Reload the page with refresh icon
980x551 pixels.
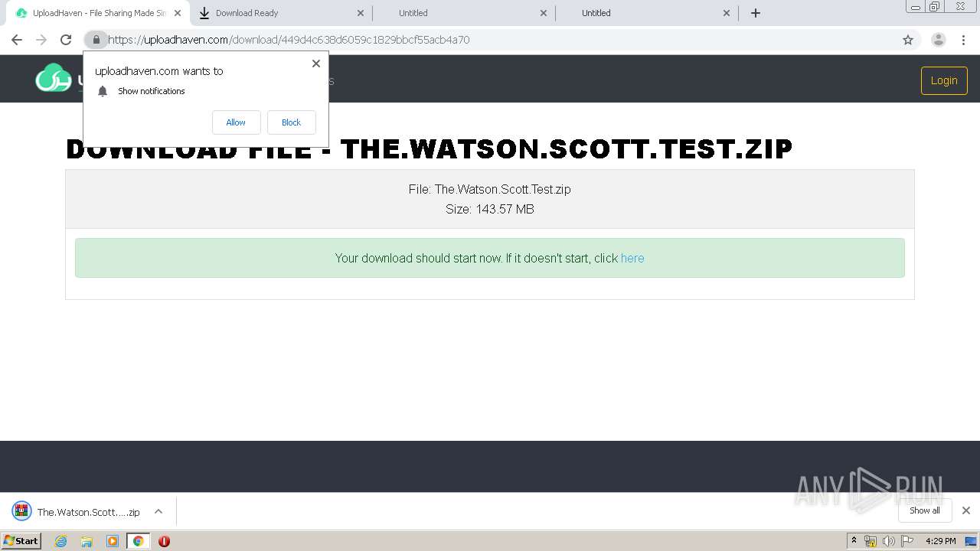66,40
